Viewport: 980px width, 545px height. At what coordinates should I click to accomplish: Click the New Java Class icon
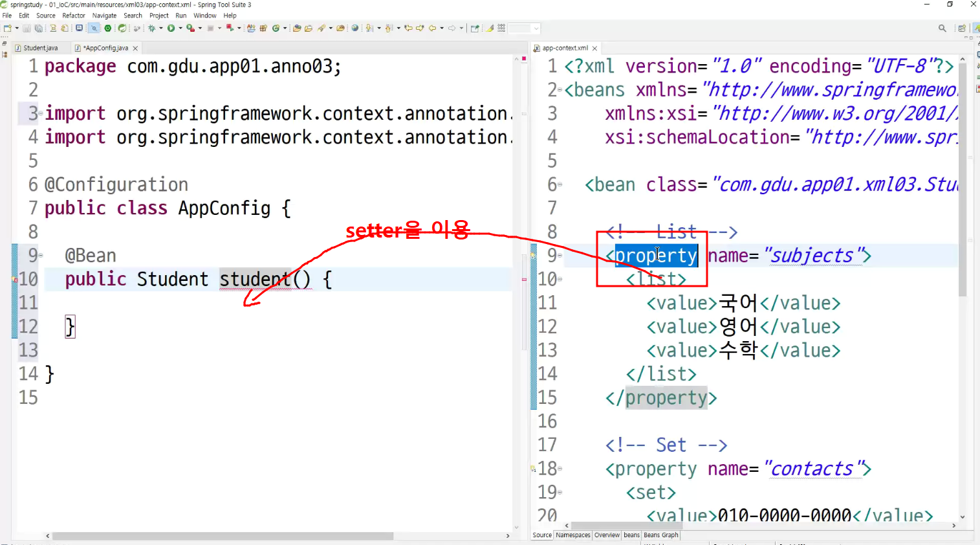click(x=276, y=28)
